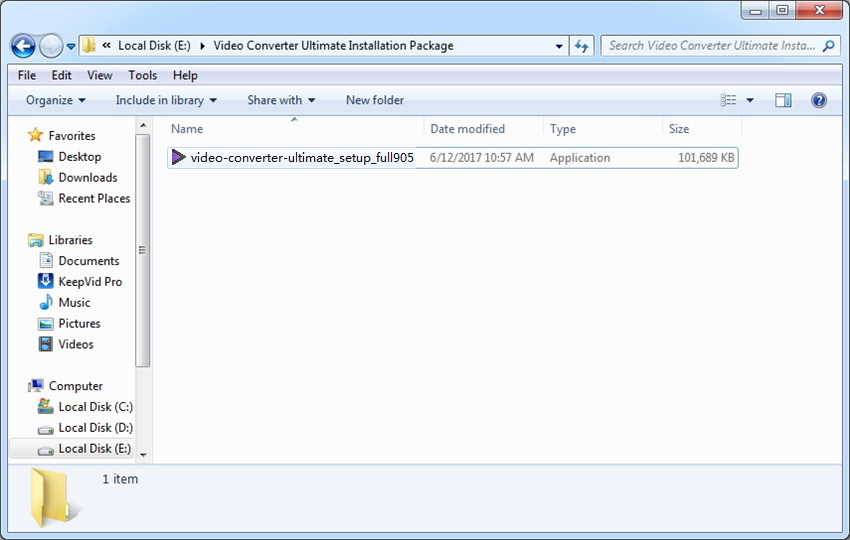Image resolution: width=850 pixels, height=540 pixels.
Task: Click the Desktop monitor icon
Action: tap(46, 156)
